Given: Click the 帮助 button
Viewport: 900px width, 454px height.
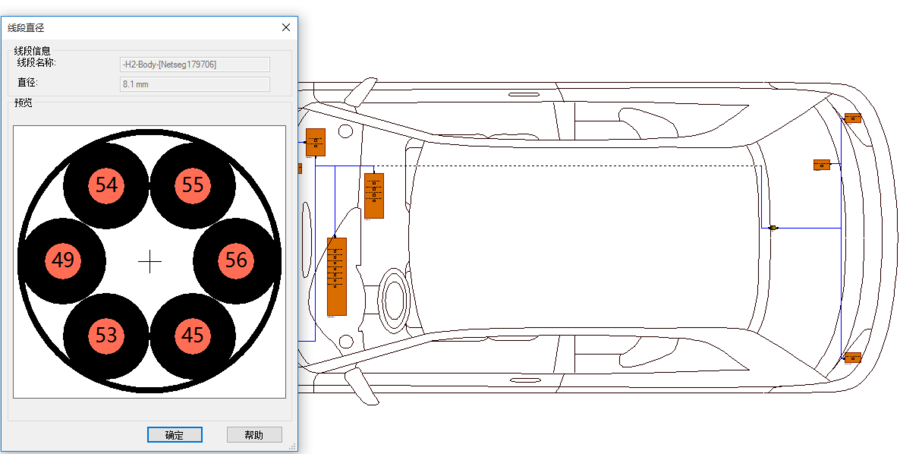Looking at the screenshot, I should 254,434.
